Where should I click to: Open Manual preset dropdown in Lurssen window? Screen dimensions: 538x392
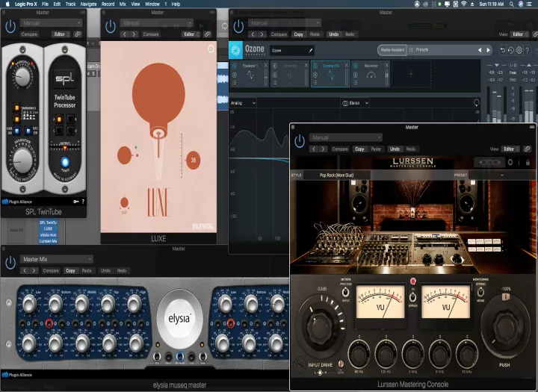[x=345, y=137]
